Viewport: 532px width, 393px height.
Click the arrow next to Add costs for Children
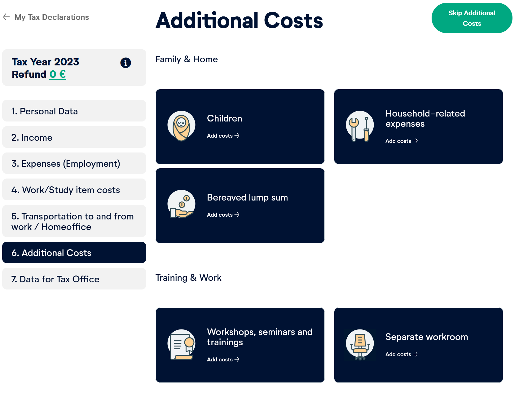coord(237,136)
